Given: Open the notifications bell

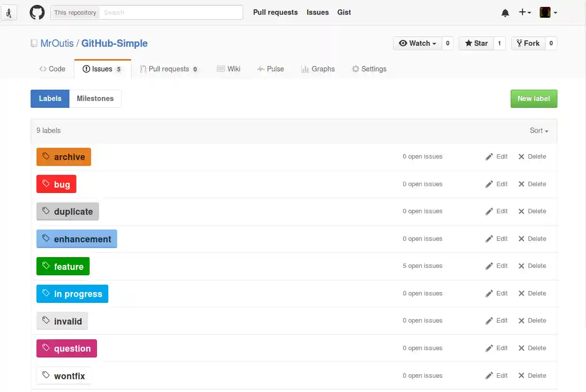Looking at the screenshot, I should point(505,13).
